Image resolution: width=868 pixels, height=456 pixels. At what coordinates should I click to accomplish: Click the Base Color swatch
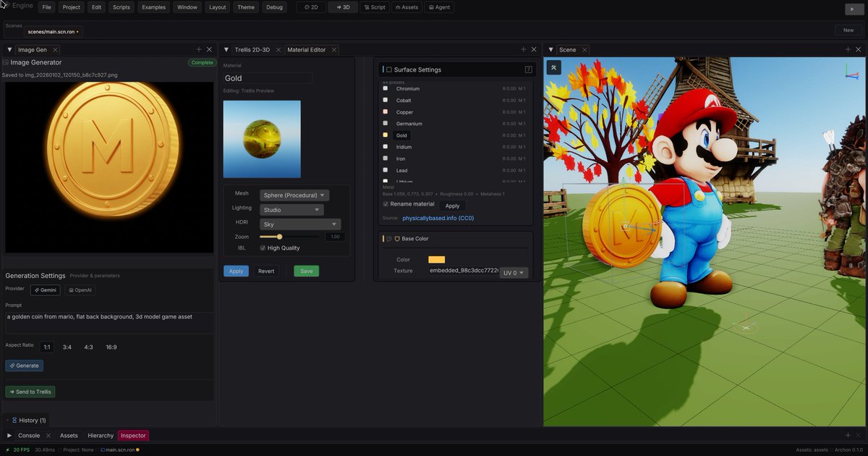[x=437, y=259]
